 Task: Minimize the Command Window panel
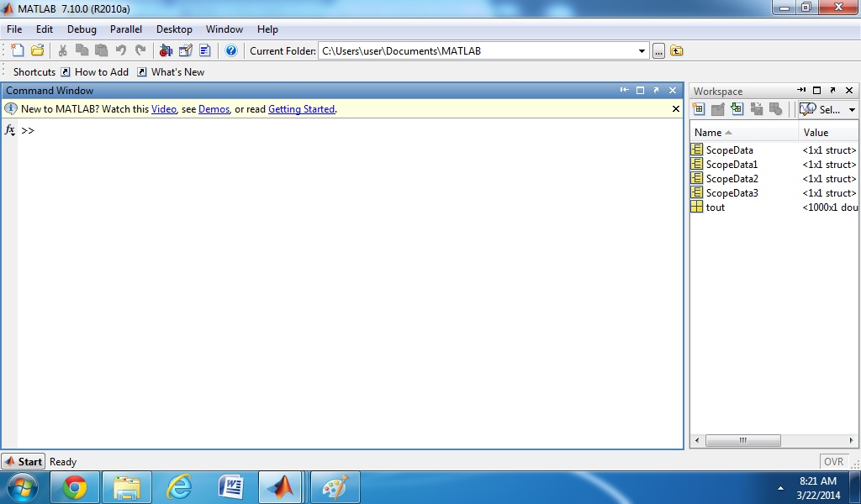(x=625, y=90)
